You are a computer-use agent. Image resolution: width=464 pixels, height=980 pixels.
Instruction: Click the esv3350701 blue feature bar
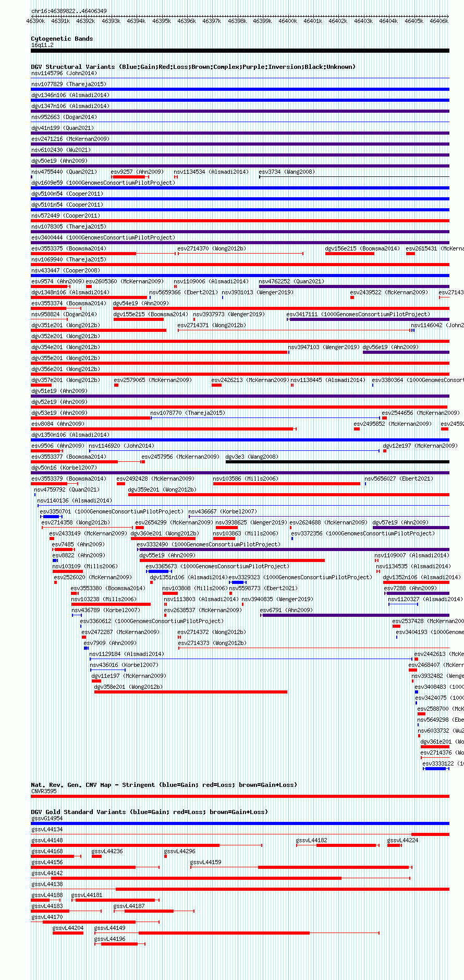(51, 517)
